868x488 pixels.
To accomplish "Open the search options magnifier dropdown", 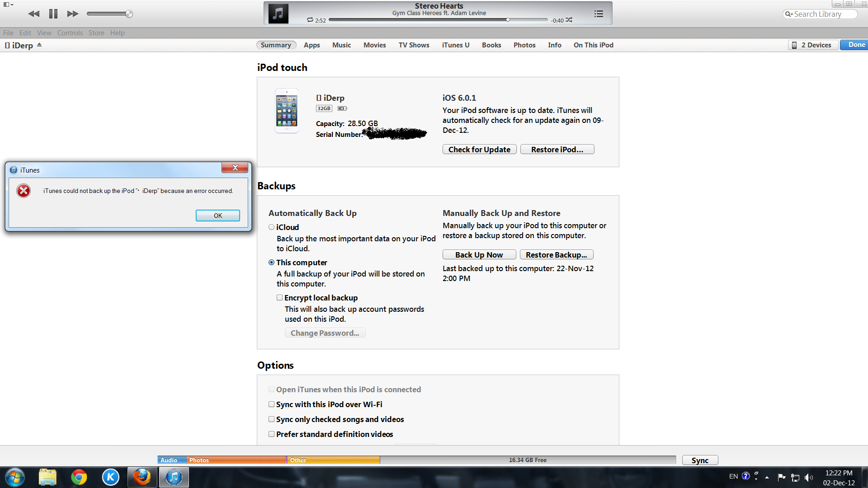I will (789, 14).
